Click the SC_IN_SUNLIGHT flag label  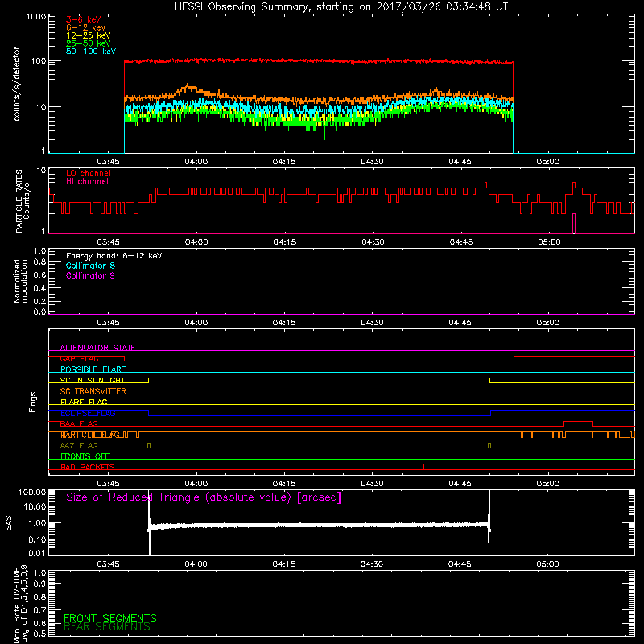point(93,380)
